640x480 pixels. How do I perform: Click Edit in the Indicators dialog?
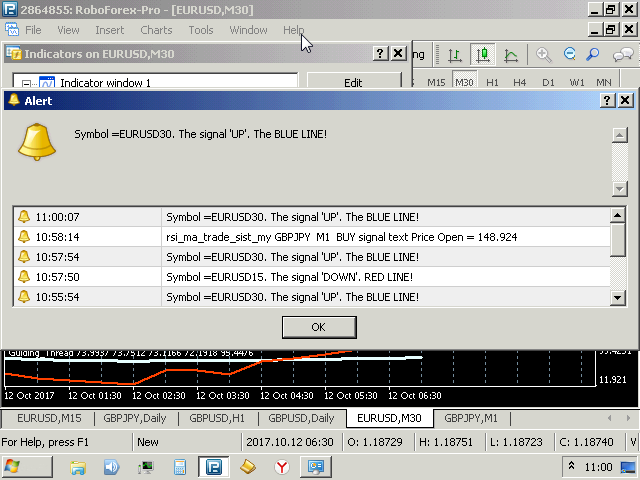(x=353, y=81)
